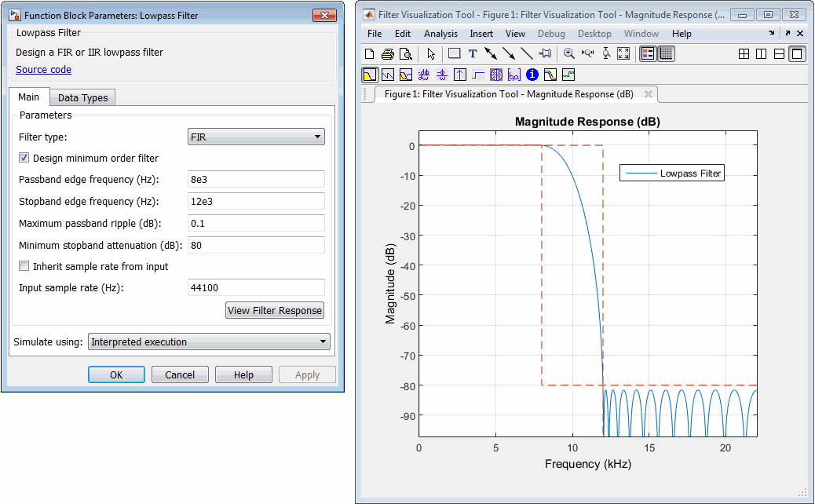Expand the Simulate using dropdown
This screenshot has height=504, width=815.
click(209, 341)
